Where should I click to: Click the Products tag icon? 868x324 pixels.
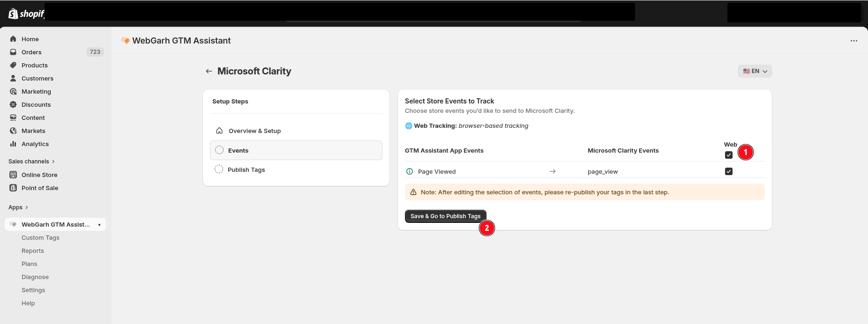click(x=13, y=65)
